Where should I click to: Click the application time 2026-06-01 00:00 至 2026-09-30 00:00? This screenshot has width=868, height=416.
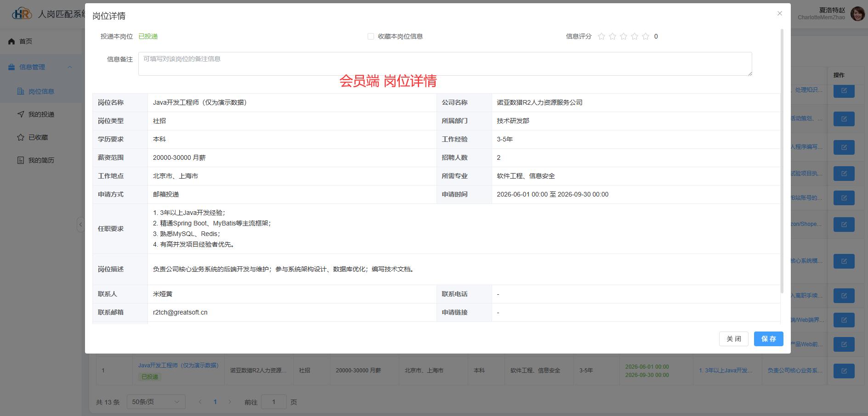pyautogui.click(x=552, y=194)
